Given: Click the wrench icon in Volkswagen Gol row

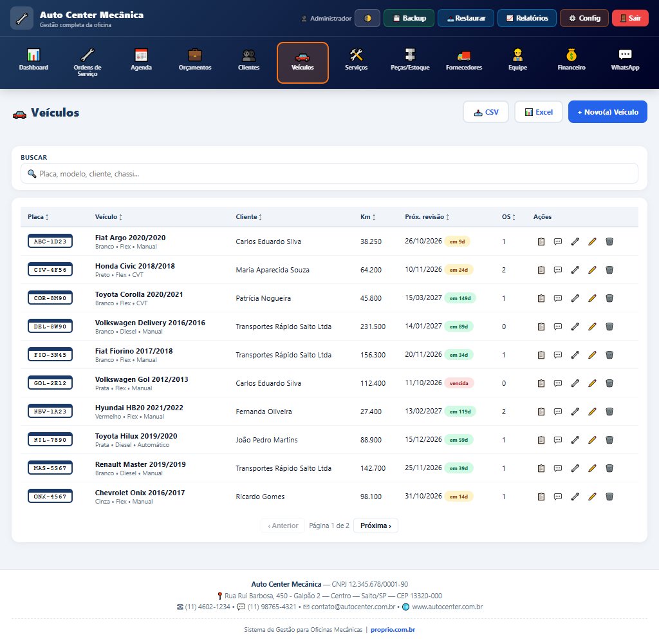Looking at the screenshot, I should 575,383.
